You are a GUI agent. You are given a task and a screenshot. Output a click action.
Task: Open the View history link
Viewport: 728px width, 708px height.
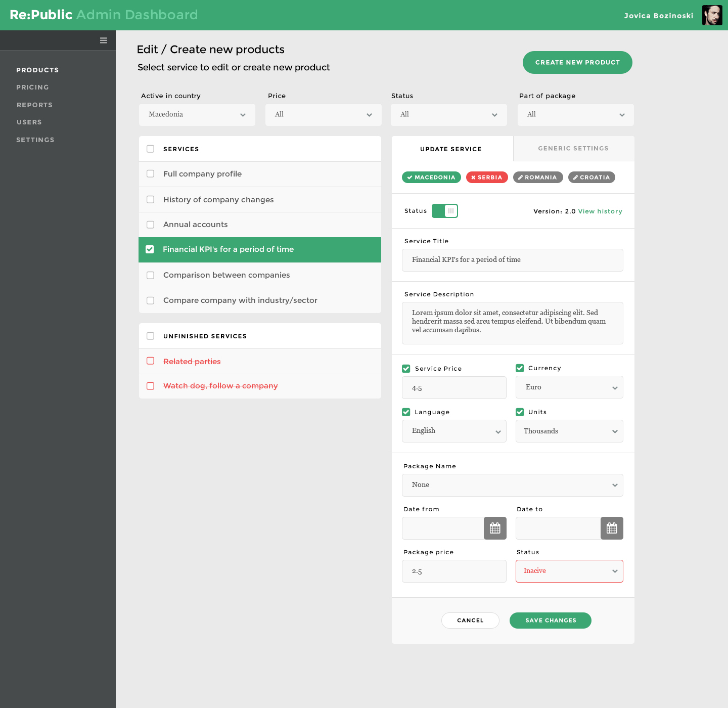[600, 211]
